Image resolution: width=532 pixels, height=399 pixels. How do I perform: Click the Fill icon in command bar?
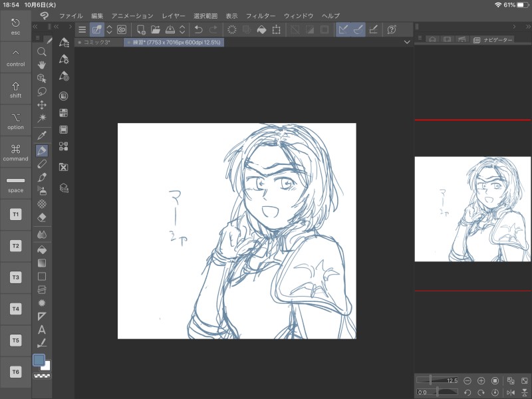(x=261, y=29)
